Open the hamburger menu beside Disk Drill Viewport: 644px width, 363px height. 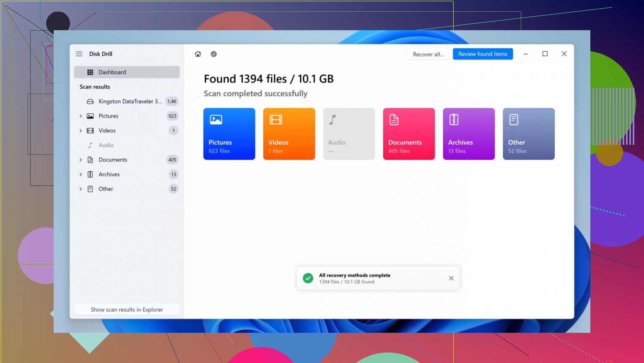(79, 54)
